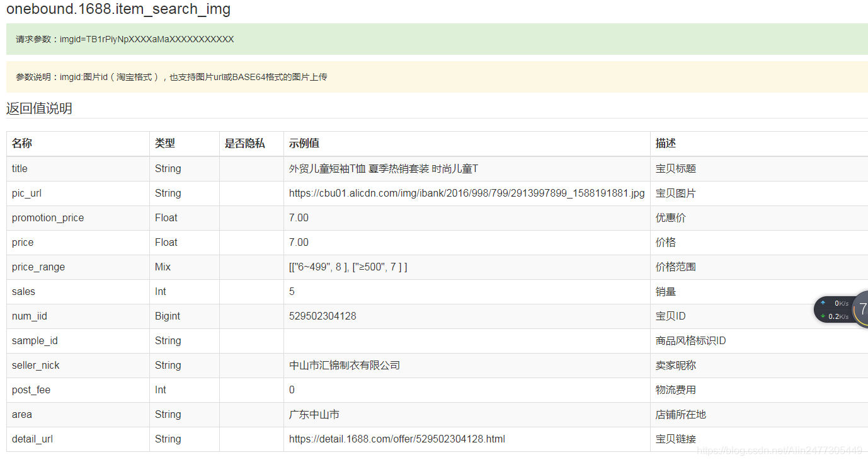868x462 pixels.
Task: Click the 名称 column header
Action: 22,144
